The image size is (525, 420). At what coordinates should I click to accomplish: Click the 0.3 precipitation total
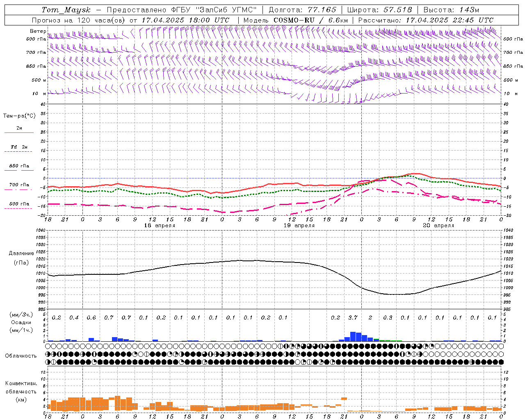[x=388, y=317]
